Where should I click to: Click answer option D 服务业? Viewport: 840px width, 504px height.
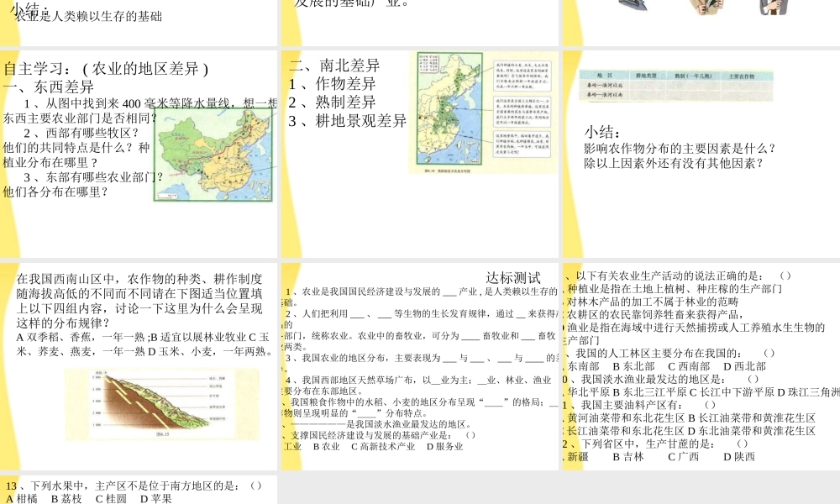[444, 446]
